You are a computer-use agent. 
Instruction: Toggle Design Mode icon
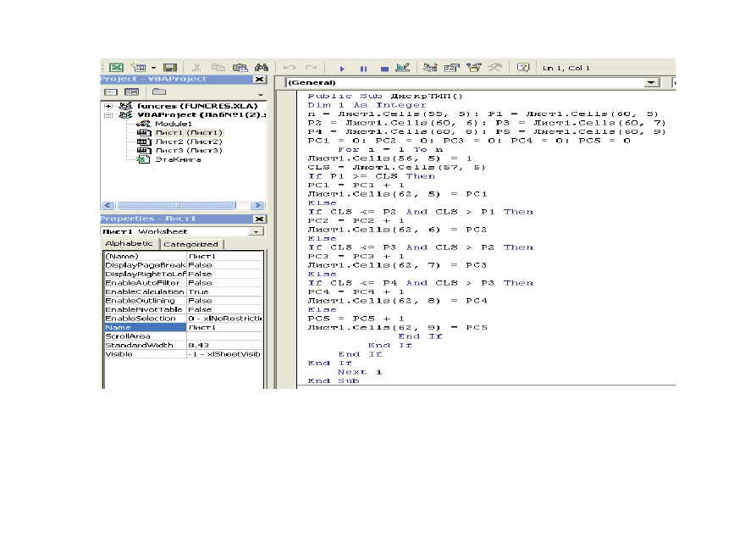coord(403,68)
